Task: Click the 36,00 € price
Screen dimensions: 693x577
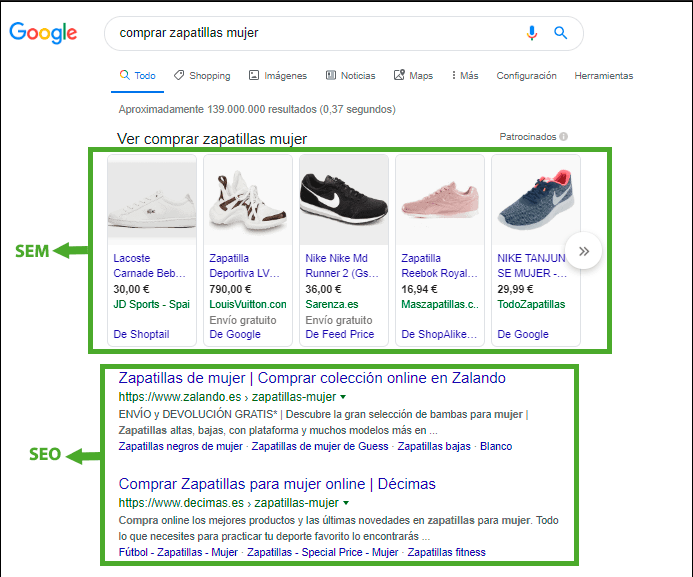Action: (x=323, y=289)
